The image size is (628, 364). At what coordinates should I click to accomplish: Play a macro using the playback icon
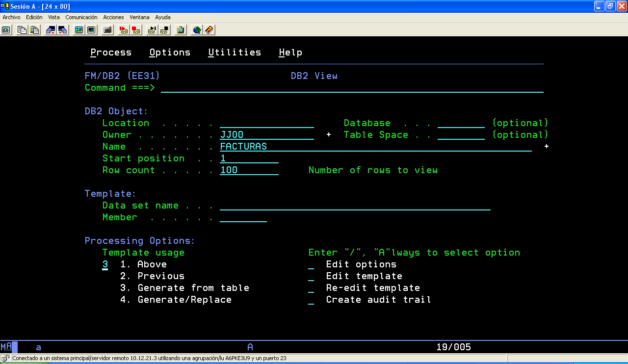click(151, 30)
